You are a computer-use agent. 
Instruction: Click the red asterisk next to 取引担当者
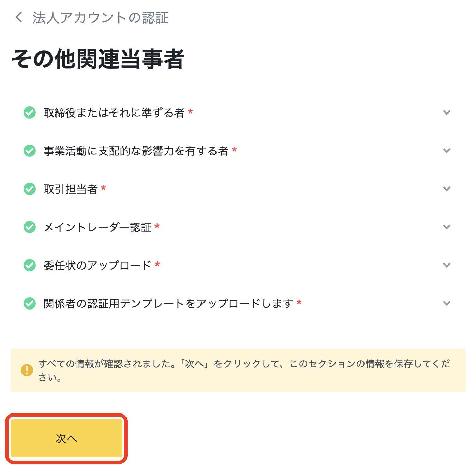point(103,187)
